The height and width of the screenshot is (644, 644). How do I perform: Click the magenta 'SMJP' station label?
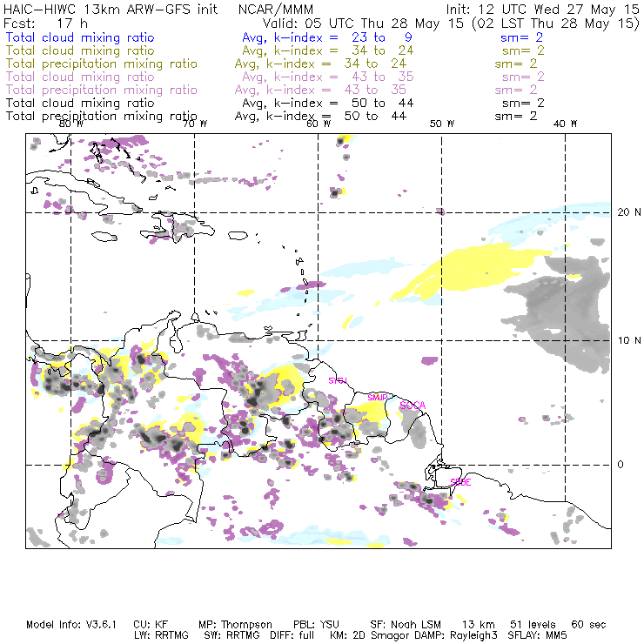pos(378,398)
